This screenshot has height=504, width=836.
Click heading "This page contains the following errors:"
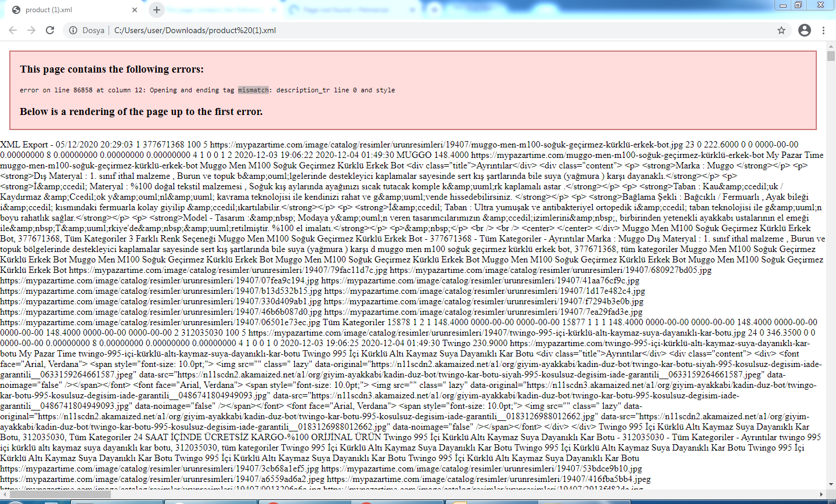(112, 69)
